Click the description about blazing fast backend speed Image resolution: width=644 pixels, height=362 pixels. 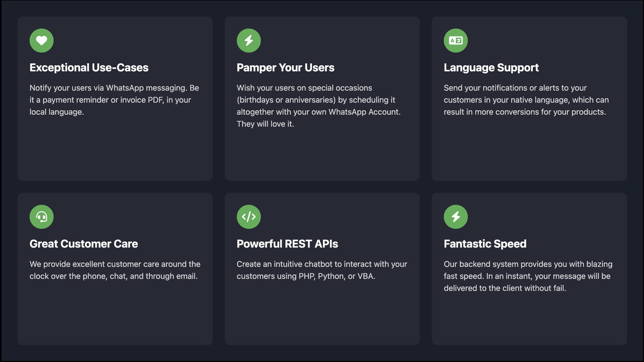click(527, 276)
